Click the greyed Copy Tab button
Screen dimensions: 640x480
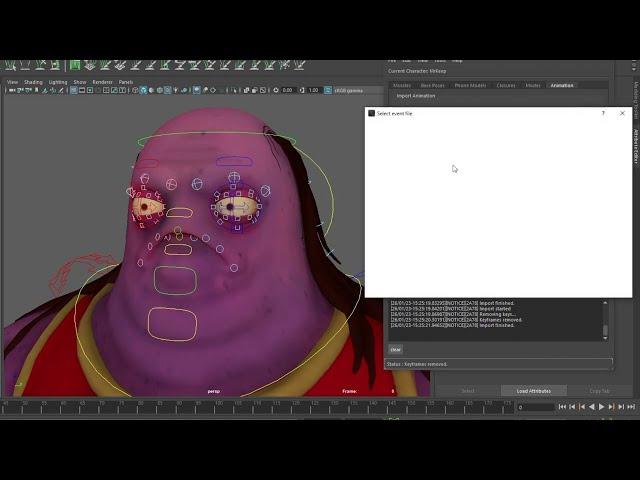click(x=599, y=391)
